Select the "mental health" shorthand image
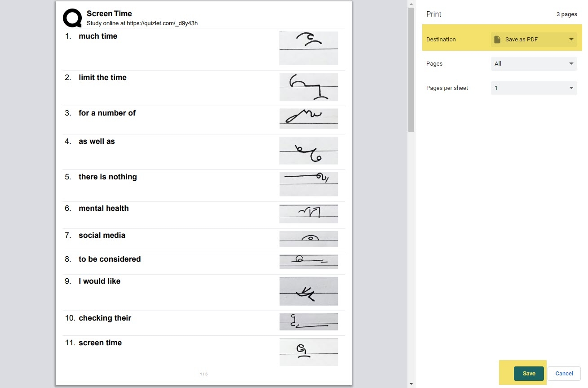The width and height of the screenshot is (588, 388). 308,213
